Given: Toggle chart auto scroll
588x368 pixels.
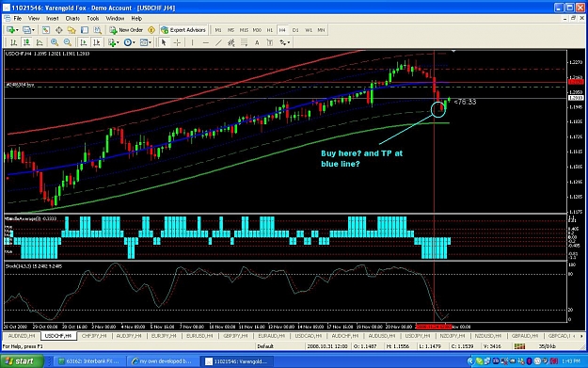Looking at the screenshot, I should tap(83, 42).
